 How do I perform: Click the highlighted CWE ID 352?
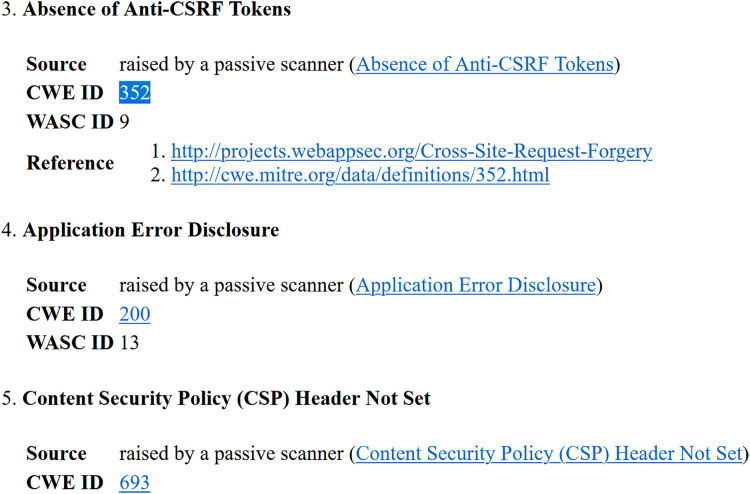tap(135, 93)
